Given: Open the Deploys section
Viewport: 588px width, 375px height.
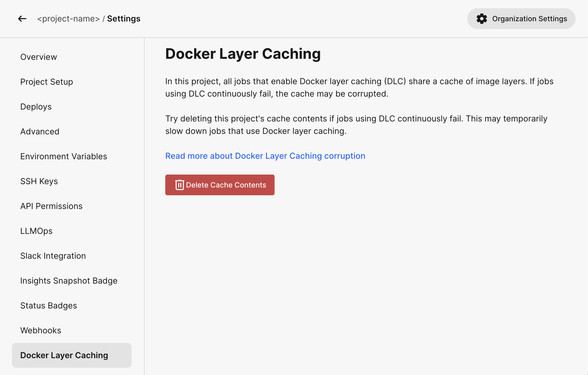Looking at the screenshot, I should [x=36, y=107].
